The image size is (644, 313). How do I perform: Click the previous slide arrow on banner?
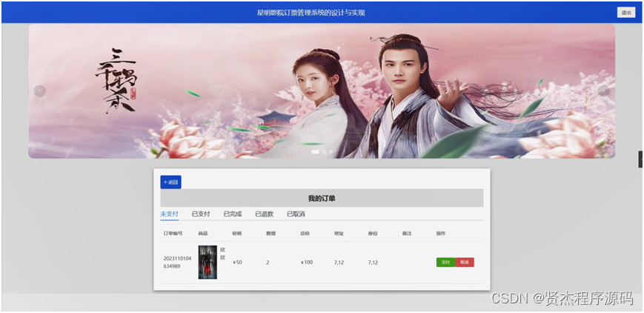pos(40,91)
